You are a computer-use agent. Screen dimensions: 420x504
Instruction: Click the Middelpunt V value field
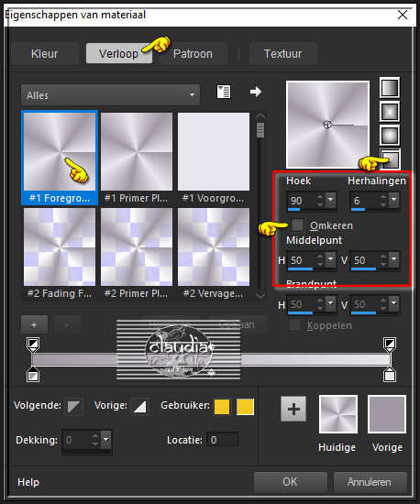point(364,260)
